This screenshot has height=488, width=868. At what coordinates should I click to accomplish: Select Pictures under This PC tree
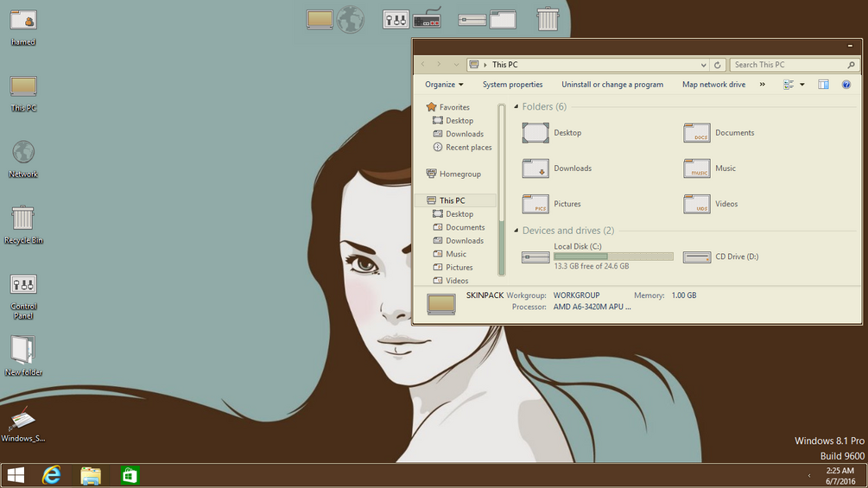pyautogui.click(x=453, y=267)
